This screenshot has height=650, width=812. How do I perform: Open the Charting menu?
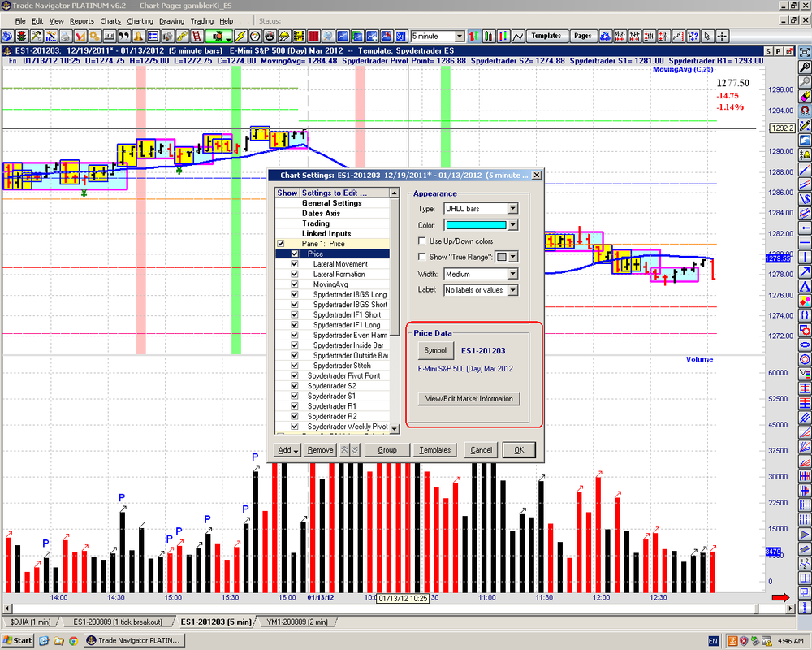click(140, 21)
